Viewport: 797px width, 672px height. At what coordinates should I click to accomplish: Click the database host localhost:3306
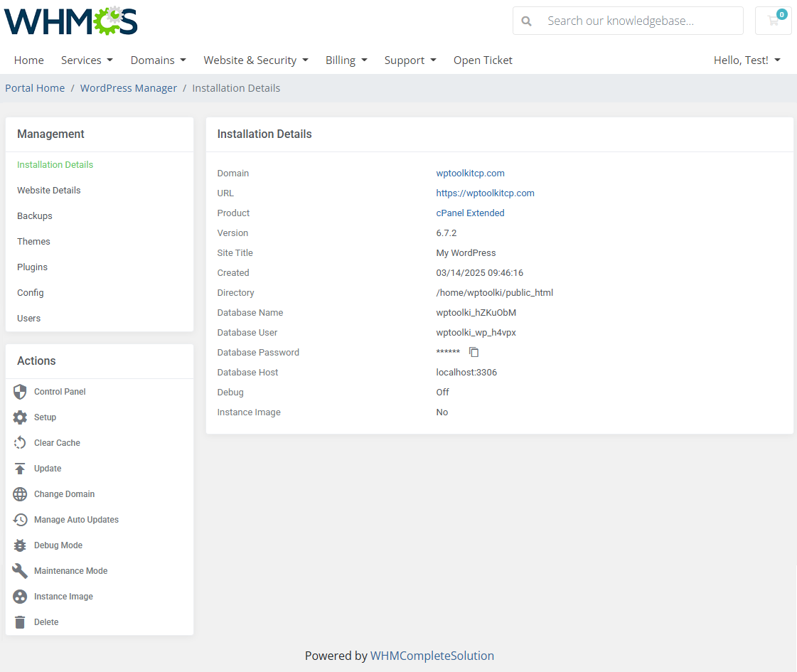(466, 373)
